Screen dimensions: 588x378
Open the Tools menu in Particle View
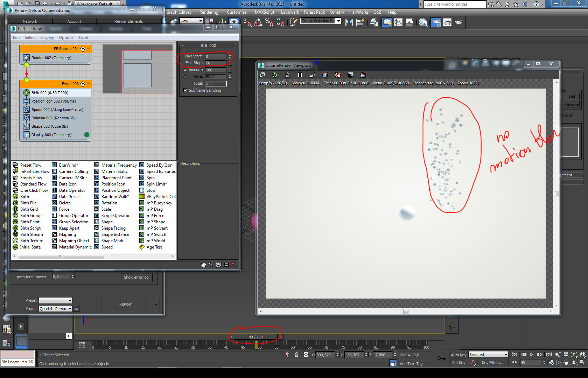coord(83,37)
